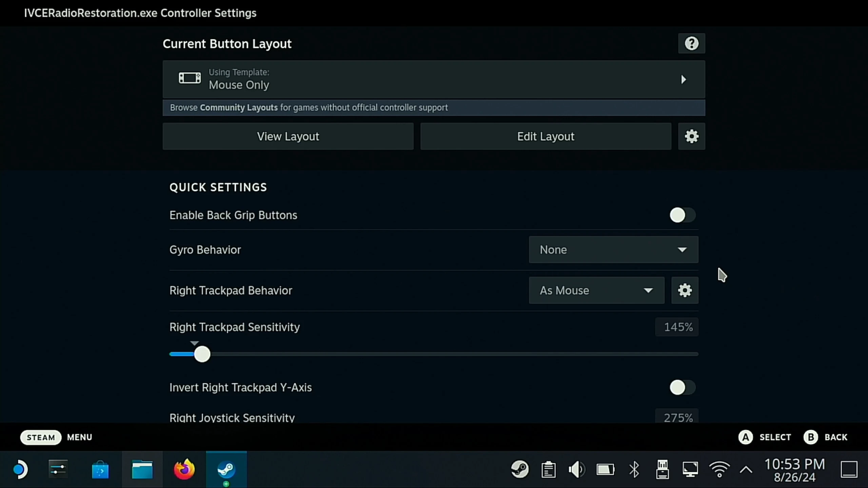This screenshot has height=488, width=868.
Task: Click the A Select button glyph
Action: point(746,437)
